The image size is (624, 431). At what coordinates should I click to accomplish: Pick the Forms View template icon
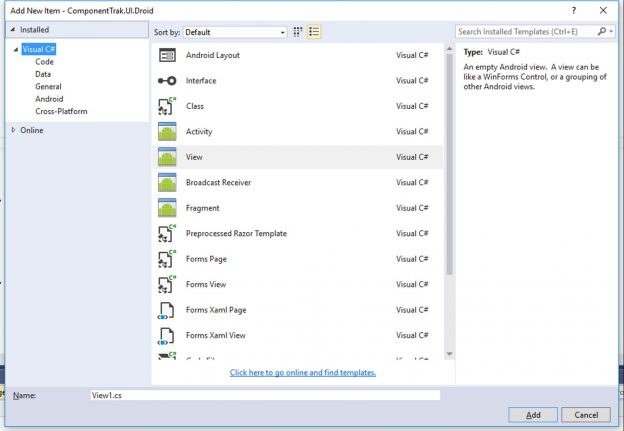click(x=167, y=285)
